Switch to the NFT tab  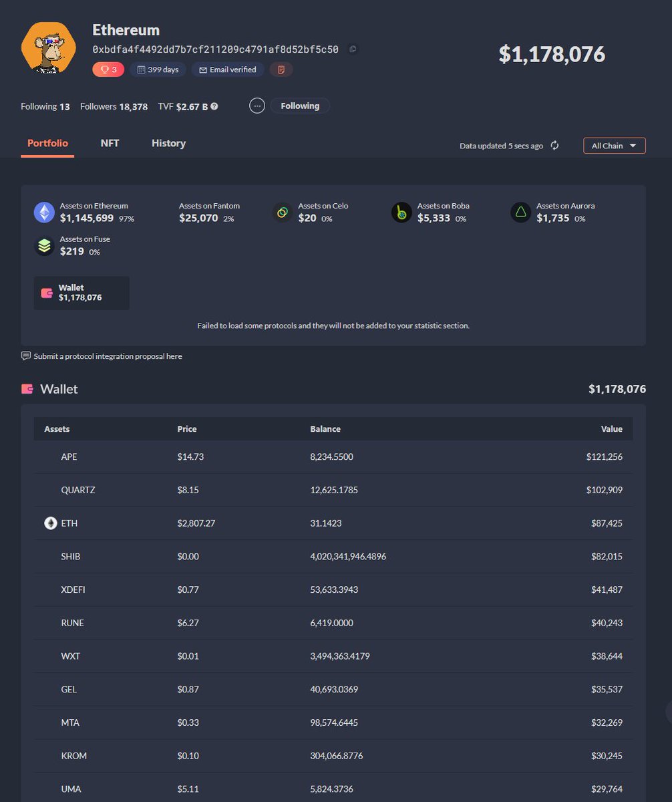(x=110, y=143)
